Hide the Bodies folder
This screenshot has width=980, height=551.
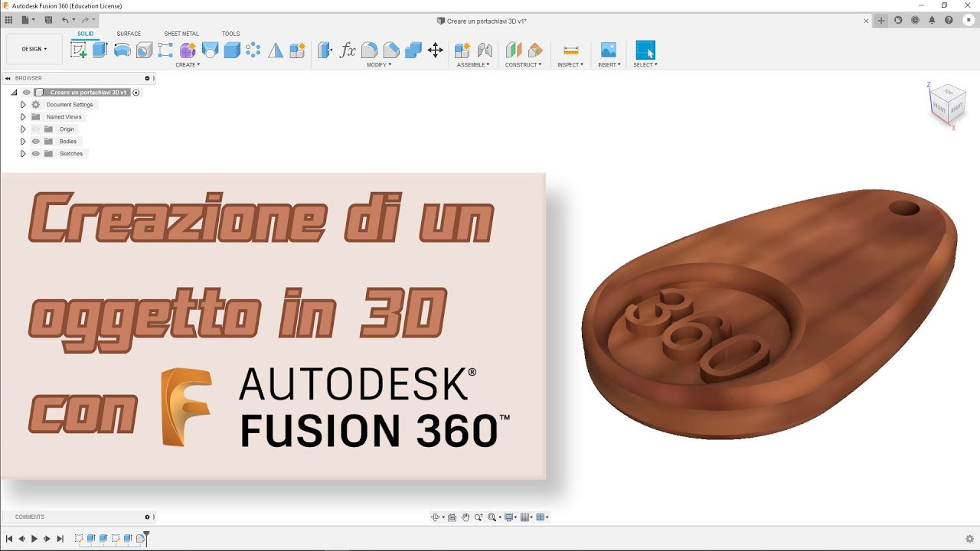pos(35,142)
